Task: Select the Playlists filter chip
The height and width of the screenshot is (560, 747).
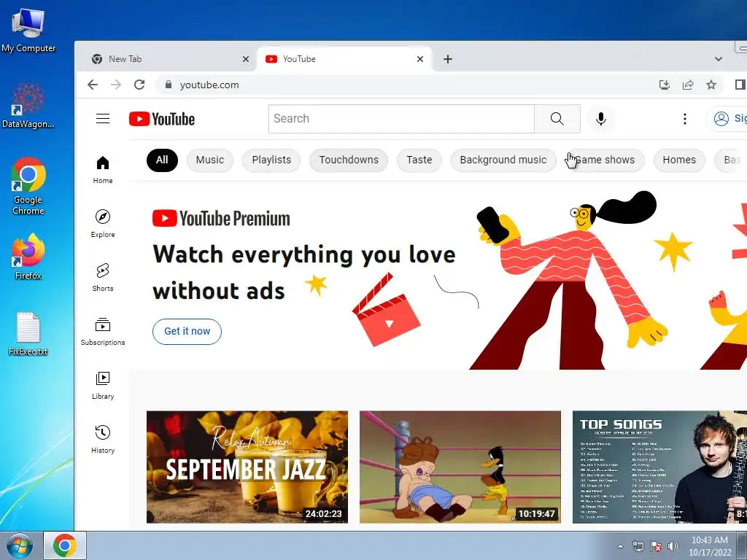Action: coord(271,160)
